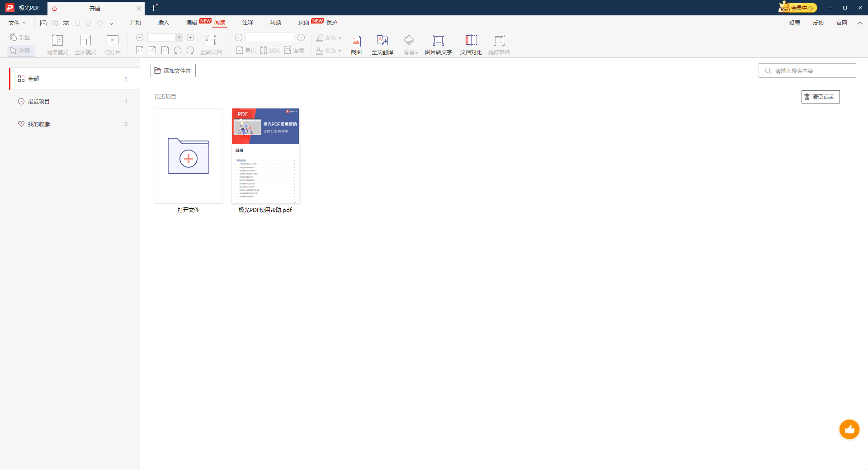Switch to the Annotate (注释) ribbon tab
This screenshot has height=470, width=868.
click(x=248, y=23)
